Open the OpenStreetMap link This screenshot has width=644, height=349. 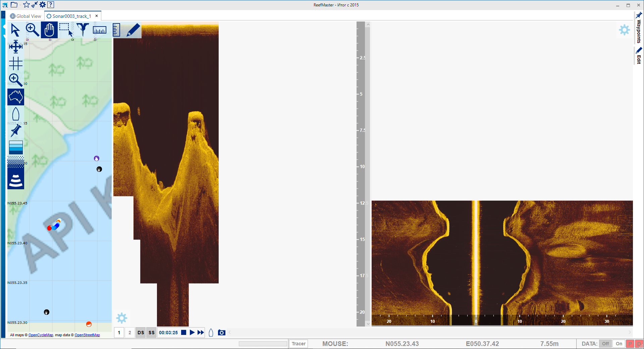[x=87, y=335]
